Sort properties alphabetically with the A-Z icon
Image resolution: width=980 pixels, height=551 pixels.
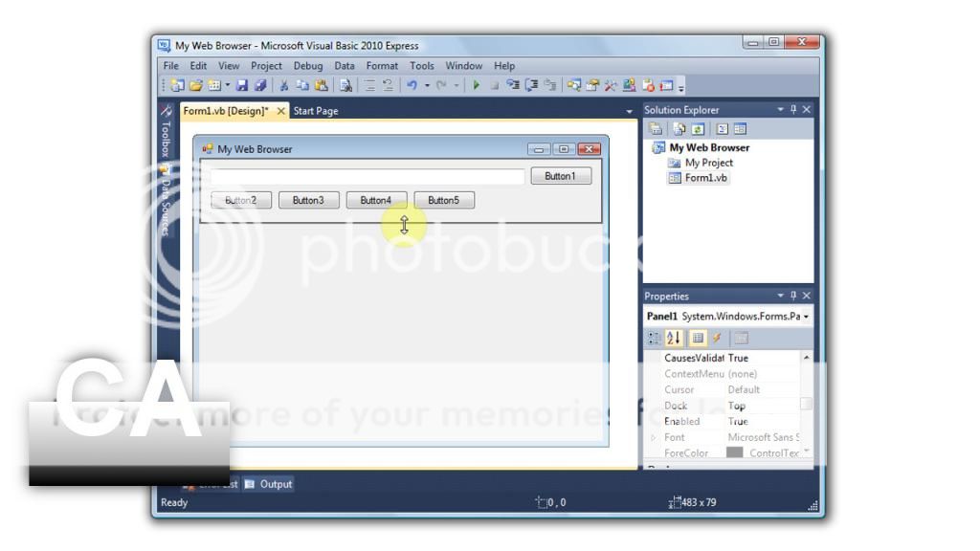coord(674,338)
